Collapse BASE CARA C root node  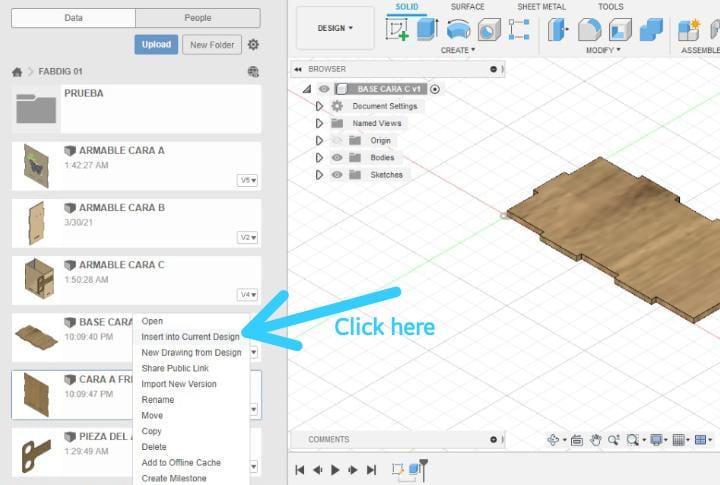[307, 89]
